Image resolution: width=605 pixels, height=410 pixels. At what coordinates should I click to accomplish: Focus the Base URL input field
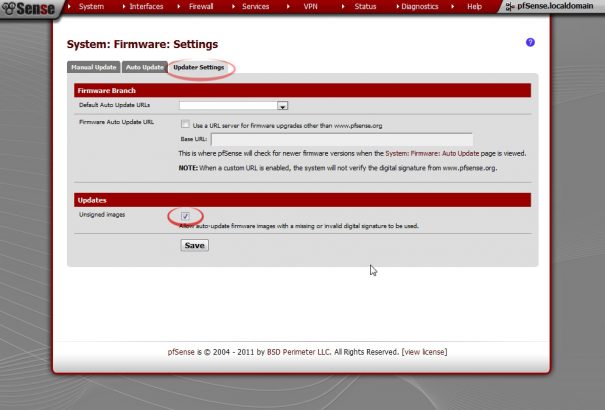[342, 139]
